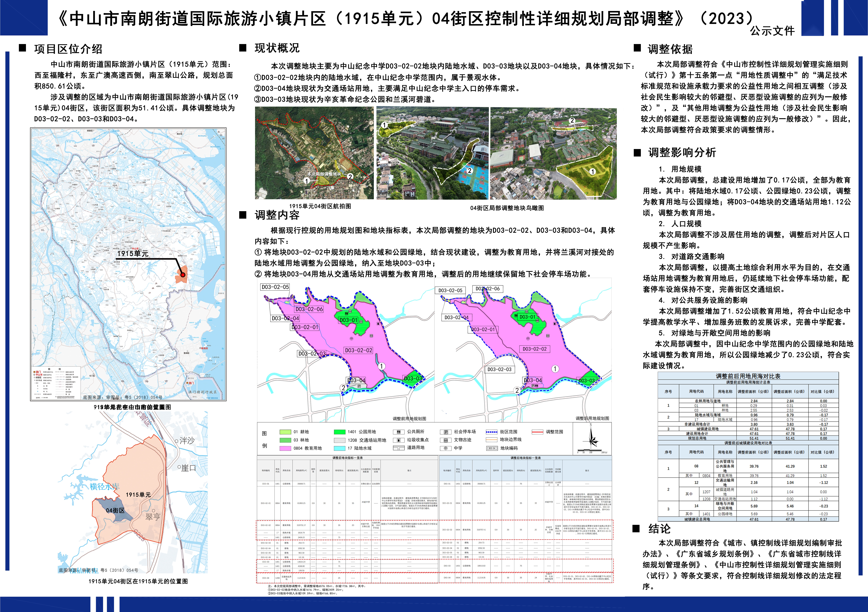Click the black square bullet beside 结论
The height and width of the screenshot is (612, 868).
tap(636, 529)
